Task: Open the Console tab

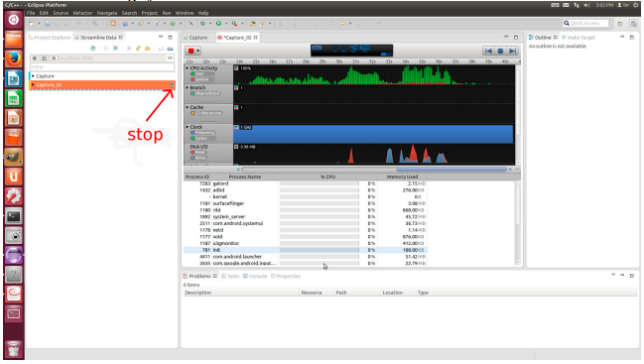Action: point(255,276)
